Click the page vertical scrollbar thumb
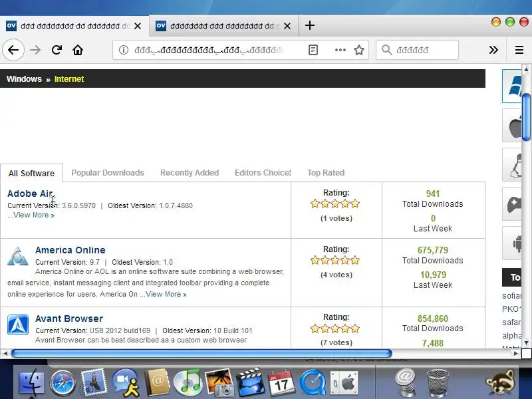Image resolution: width=532 pixels, height=399 pixels. pyautogui.click(x=526, y=117)
